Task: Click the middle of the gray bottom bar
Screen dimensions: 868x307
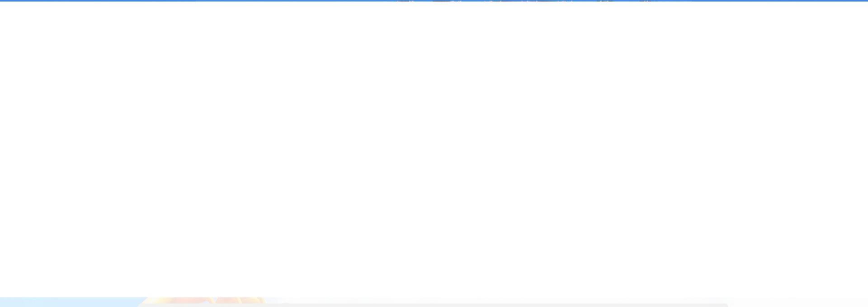Action: tap(434, 305)
